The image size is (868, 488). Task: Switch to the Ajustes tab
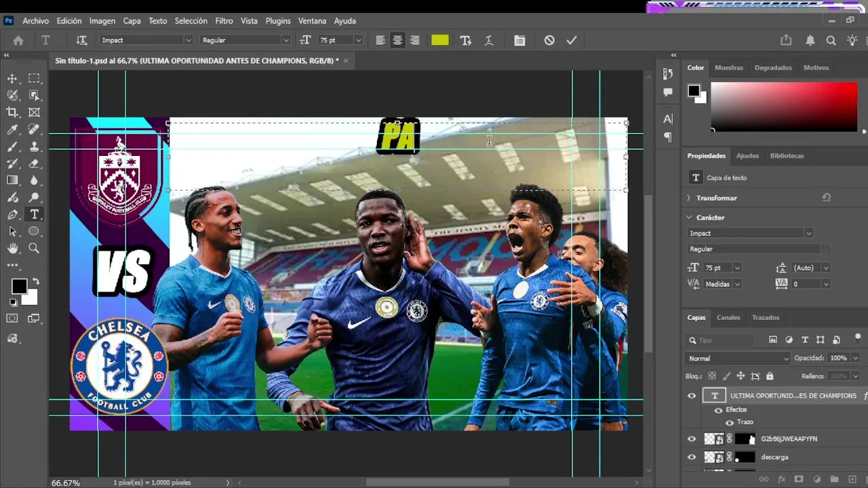coord(747,156)
